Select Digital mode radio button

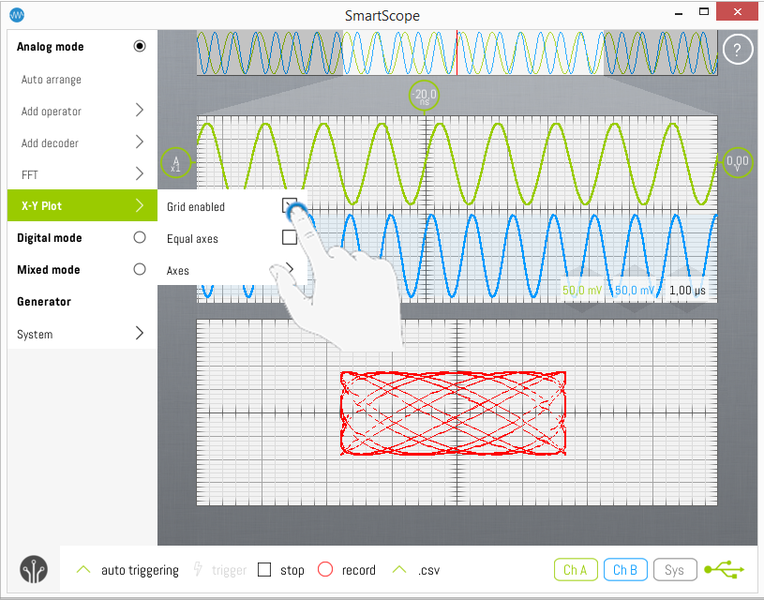tap(139, 238)
